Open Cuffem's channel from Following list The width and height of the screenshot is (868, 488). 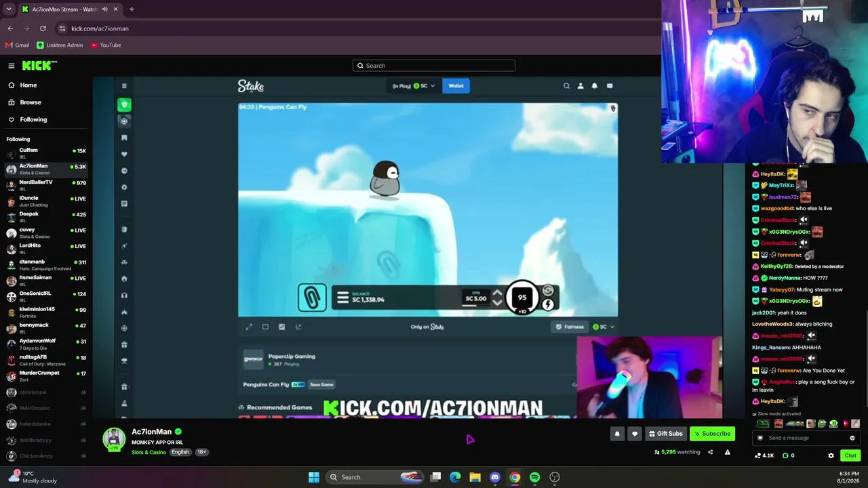tap(46, 153)
